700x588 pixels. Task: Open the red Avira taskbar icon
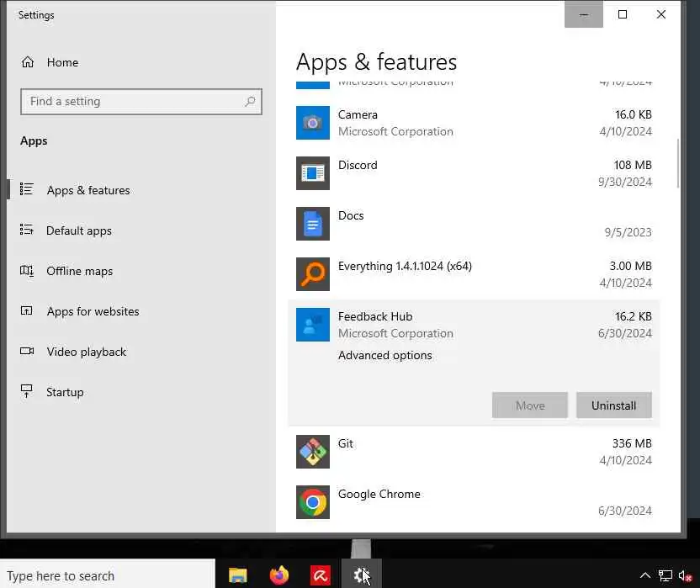tap(320, 575)
